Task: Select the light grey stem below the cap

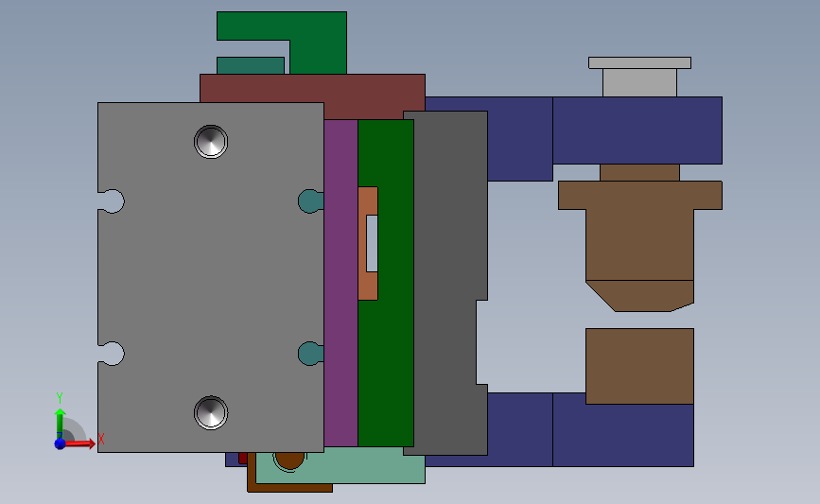Action: pos(639,82)
